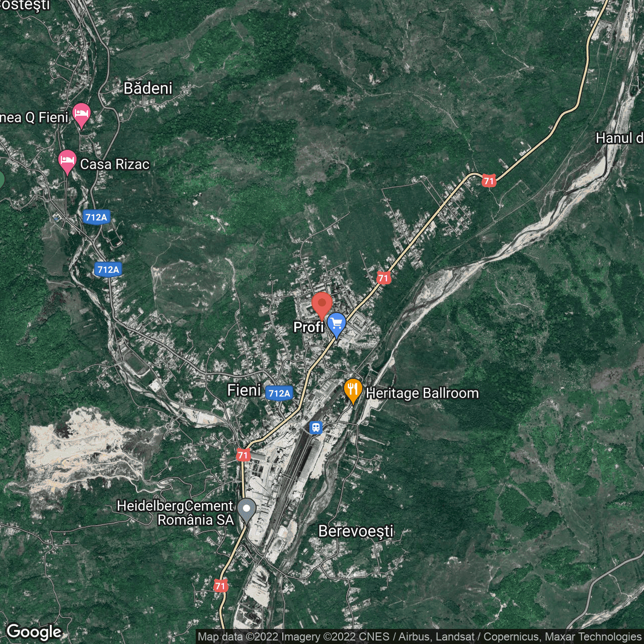Select the HeidelbergCement România grey pin
Image resolution: width=644 pixels, height=644 pixels.
(x=246, y=509)
